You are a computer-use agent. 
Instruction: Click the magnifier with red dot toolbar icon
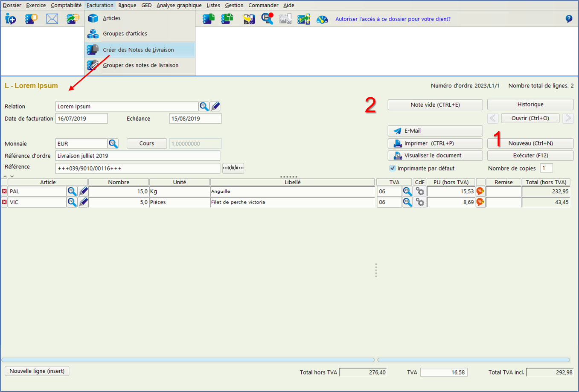coord(267,19)
